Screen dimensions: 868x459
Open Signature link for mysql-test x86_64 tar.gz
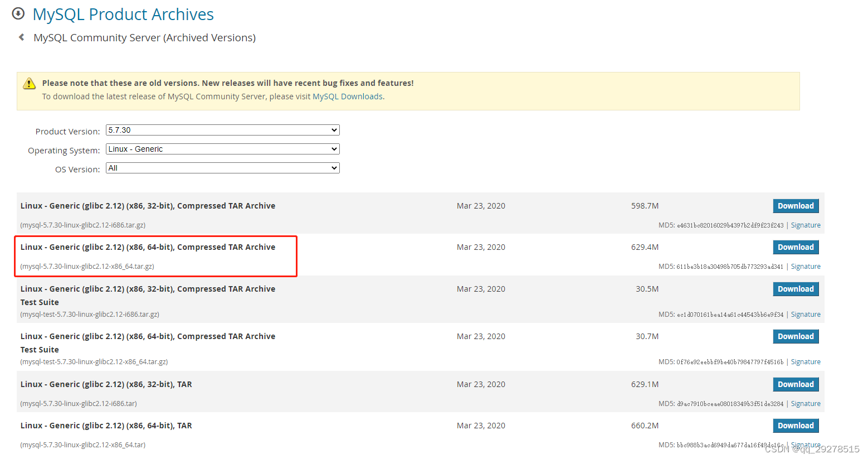click(x=806, y=362)
